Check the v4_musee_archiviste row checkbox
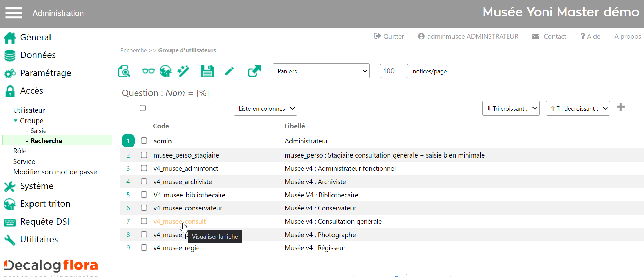The width and height of the screenshot is (644, 277). tap(144, 181)
